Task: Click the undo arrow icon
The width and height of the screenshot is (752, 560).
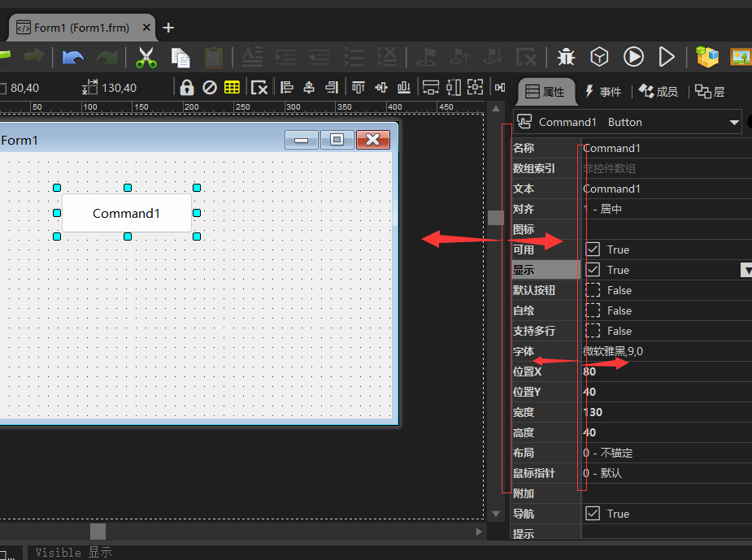Action: click(x=73, y=57)
